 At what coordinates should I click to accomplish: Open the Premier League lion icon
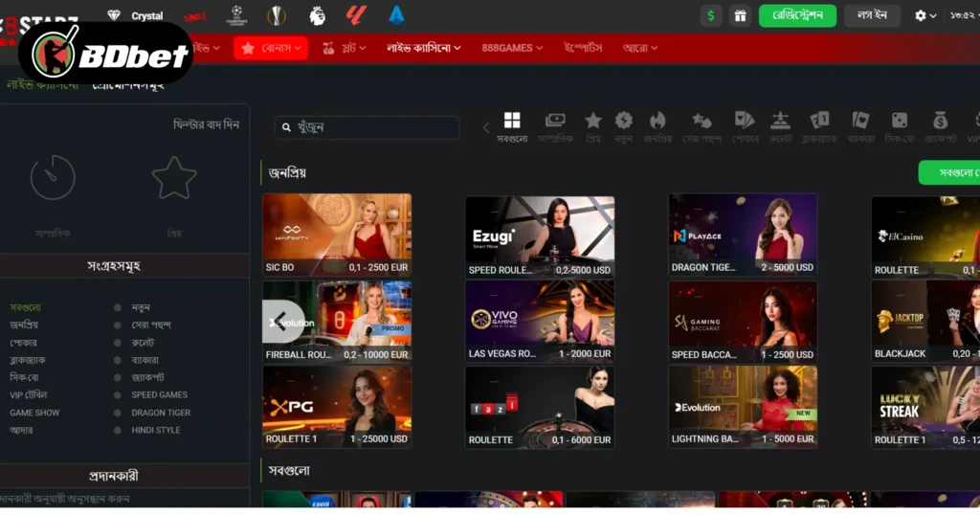[318, 15]
